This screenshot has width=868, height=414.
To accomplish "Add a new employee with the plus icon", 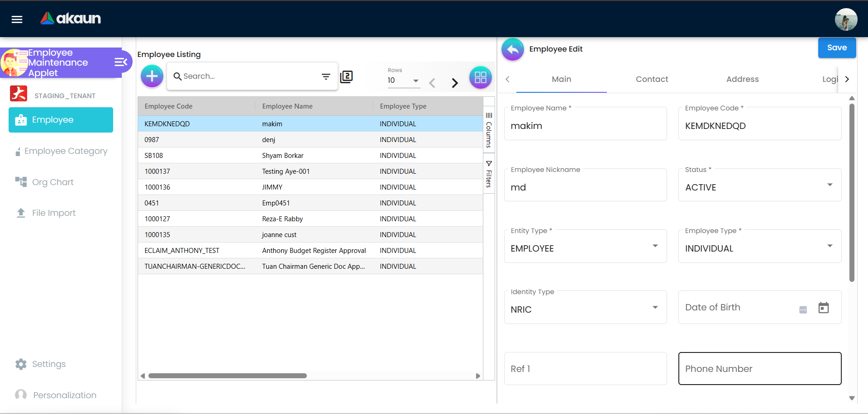I will pos(152,76).
